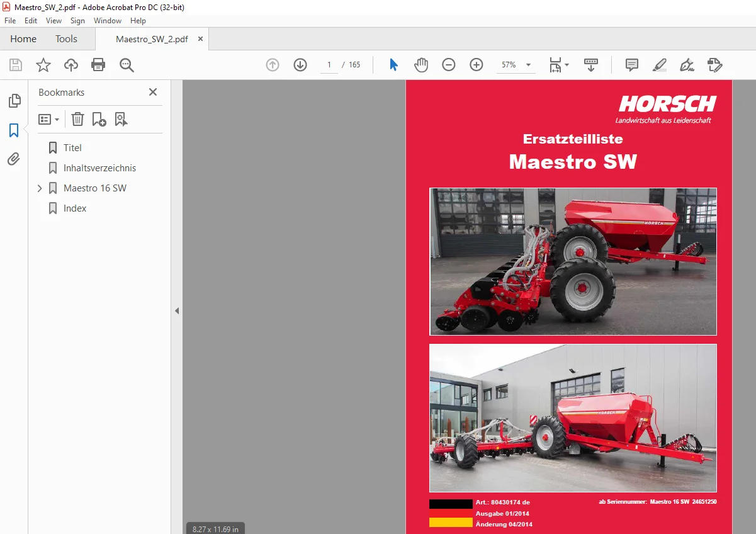Screen dimensions: 756x534
Task: Open the zoom percentage dropdown
Action: tap(528, 65)
